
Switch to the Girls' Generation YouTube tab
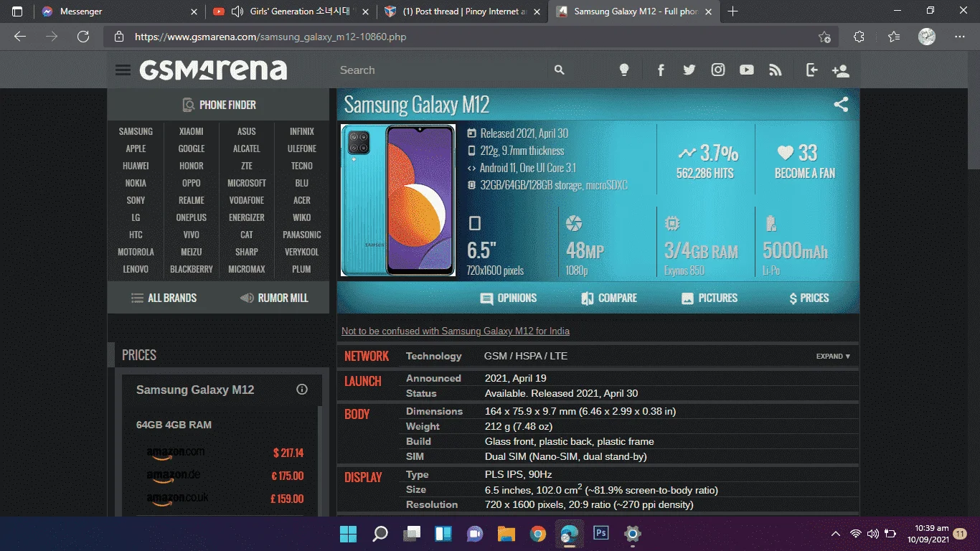[x=292, y=11]
